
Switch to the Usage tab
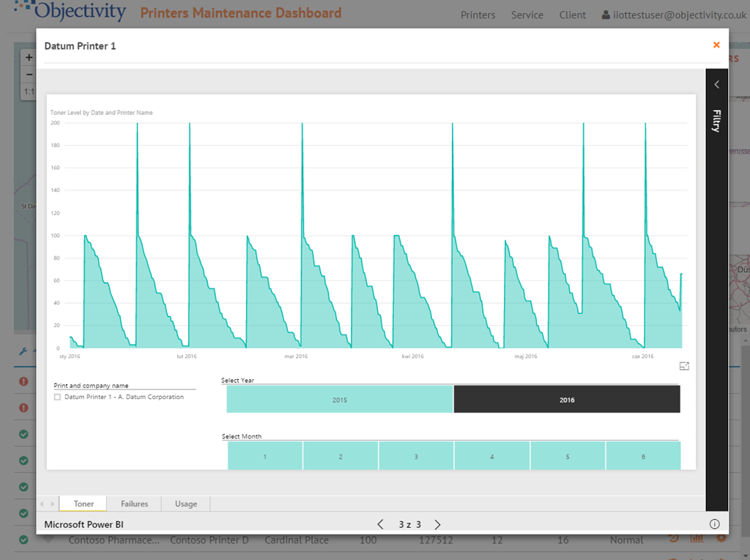tap(186, 504)
